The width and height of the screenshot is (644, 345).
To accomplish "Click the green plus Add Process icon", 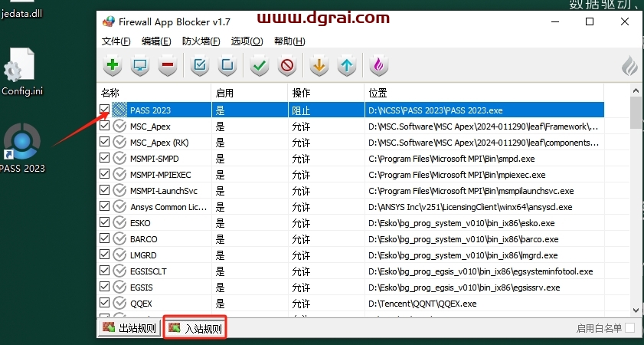I will [113, 65].
